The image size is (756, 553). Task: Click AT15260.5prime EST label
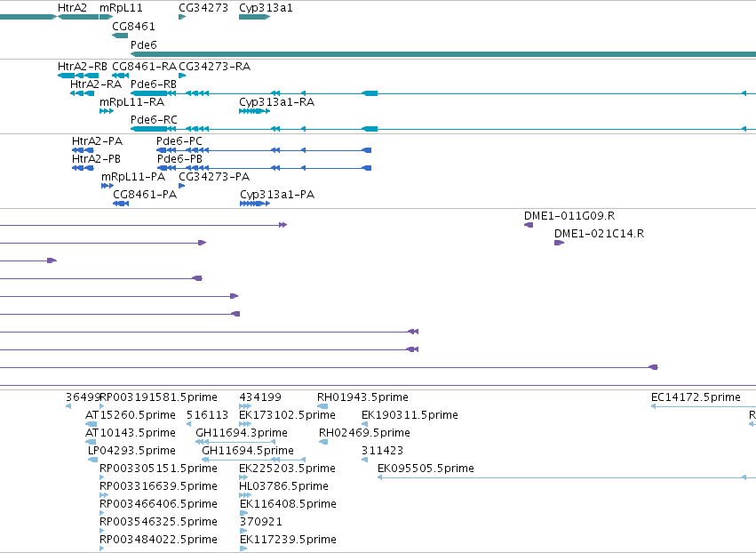[131, 415]
